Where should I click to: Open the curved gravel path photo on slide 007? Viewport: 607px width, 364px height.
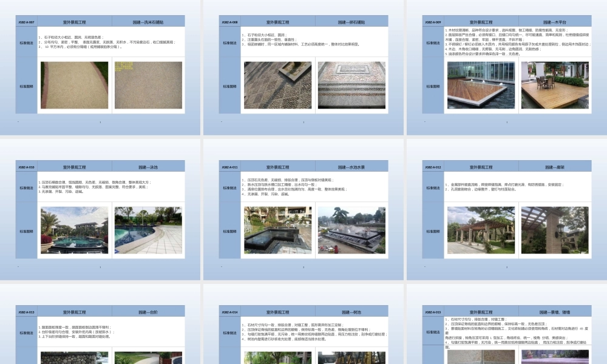click(x=74, y=85)
